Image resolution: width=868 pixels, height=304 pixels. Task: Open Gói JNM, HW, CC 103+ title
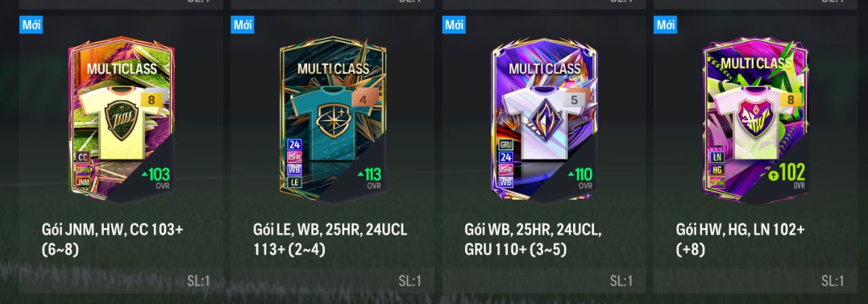tap(113, 239)
